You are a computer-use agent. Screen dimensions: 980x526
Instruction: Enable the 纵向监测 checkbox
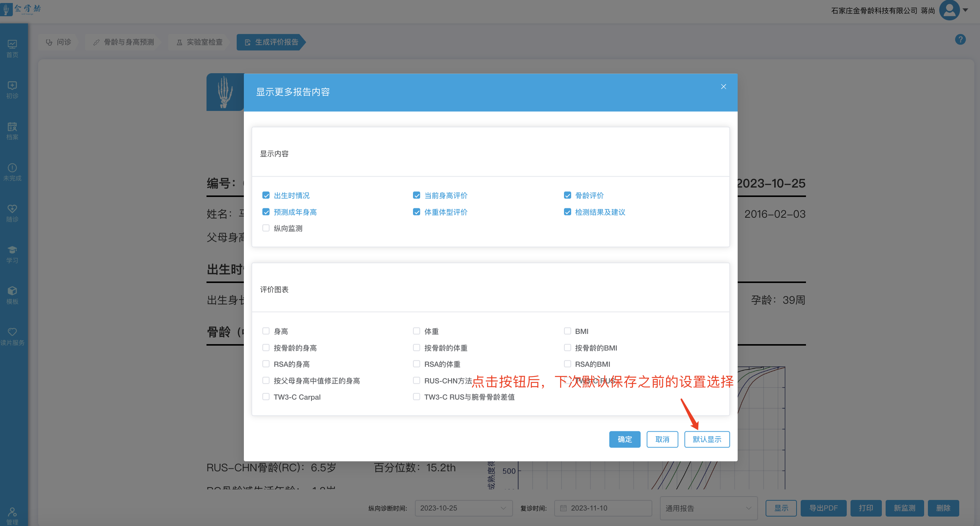click(x=266, y=228)
